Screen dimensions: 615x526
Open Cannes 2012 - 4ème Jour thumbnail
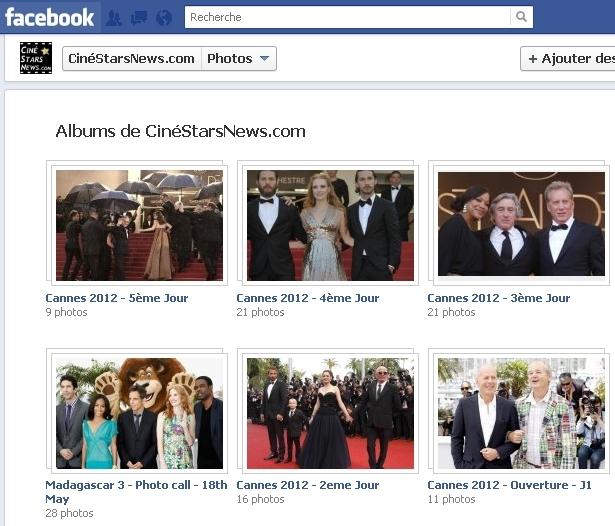(330, 225)
